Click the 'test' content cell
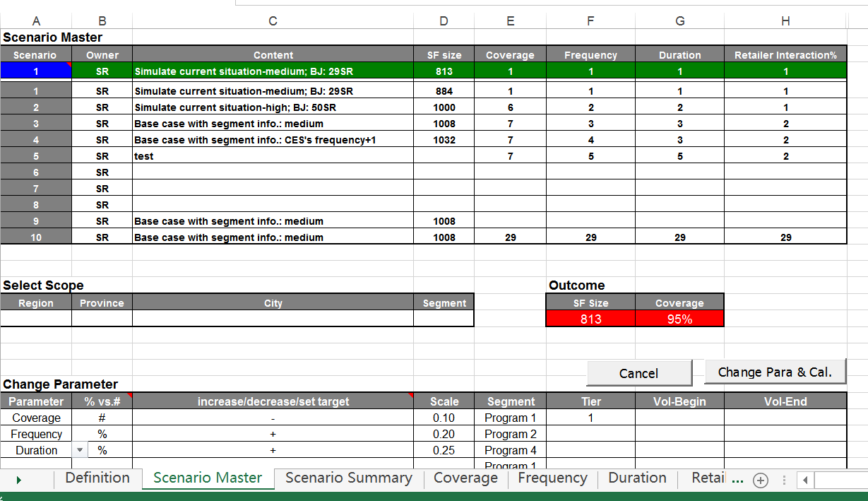This screenshot has height=501, width=868. click(x=273, y=156)
